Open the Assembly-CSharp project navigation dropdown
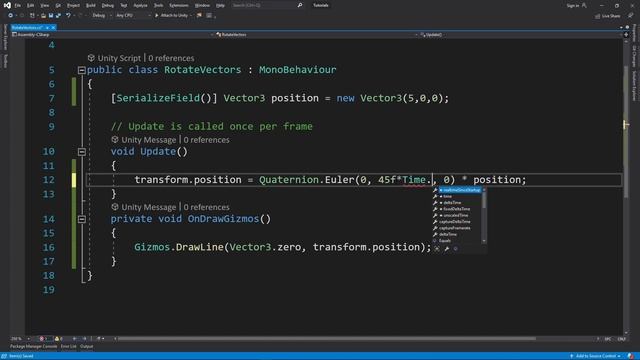Screen dimensions: 640x360 (x=113, y=35)
